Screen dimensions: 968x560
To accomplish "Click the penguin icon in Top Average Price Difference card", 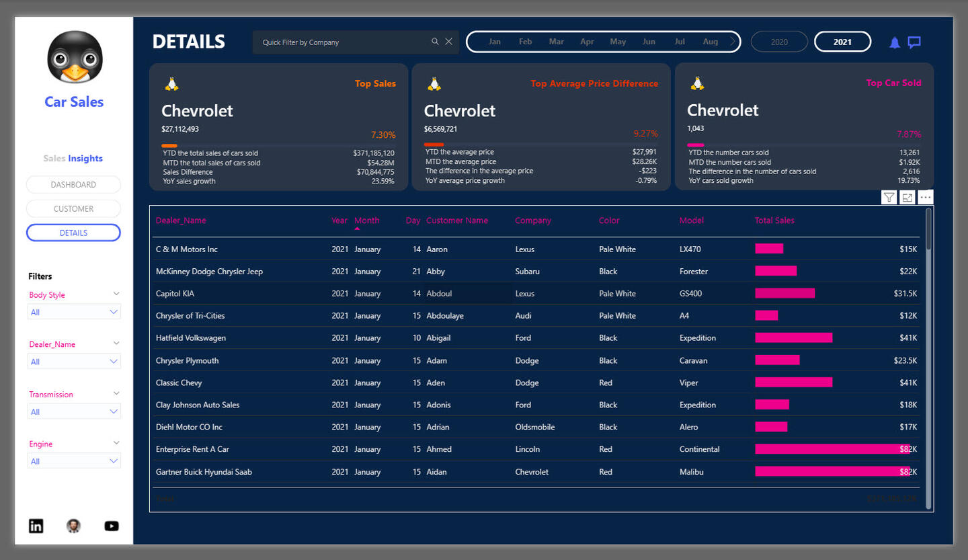I will 434,84.
